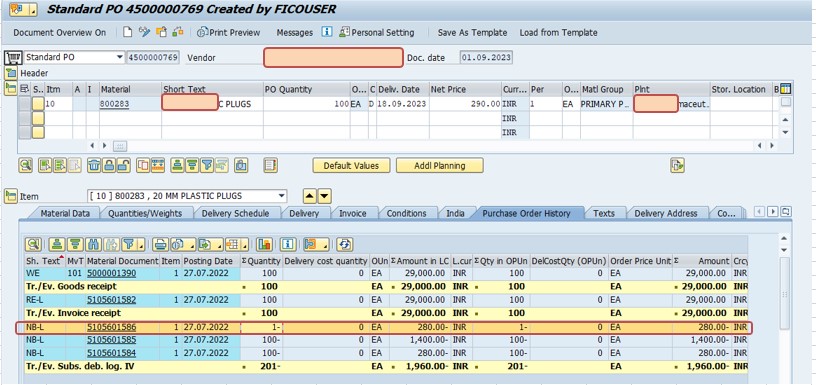Click the blue Help information icon
Screen dimensions: 816x385
[326, 32]
